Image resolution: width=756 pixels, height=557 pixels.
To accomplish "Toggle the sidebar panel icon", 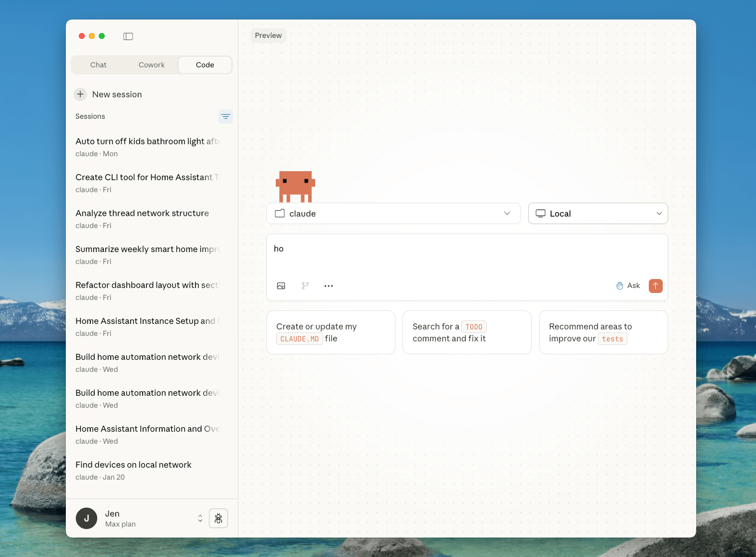I will [128, 36].
